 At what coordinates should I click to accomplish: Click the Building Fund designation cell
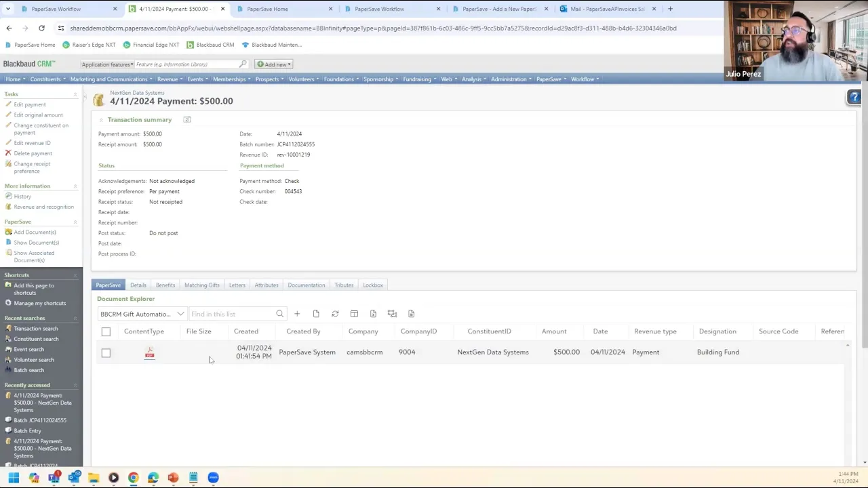[718, 352]
